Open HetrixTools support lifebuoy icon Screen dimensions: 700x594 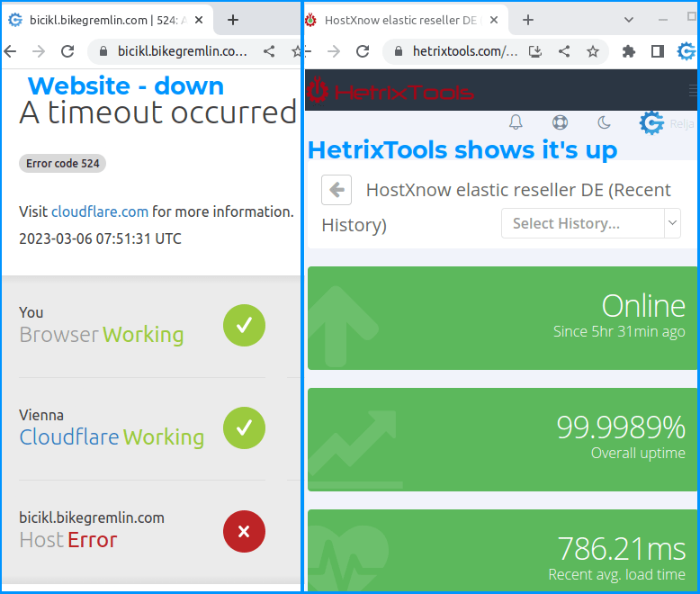(x=560, y=122)
